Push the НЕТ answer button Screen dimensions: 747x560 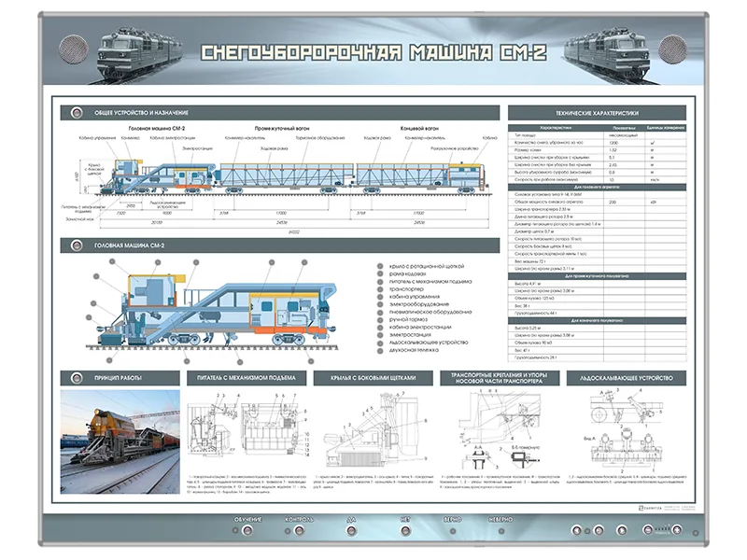click(405, 530)
